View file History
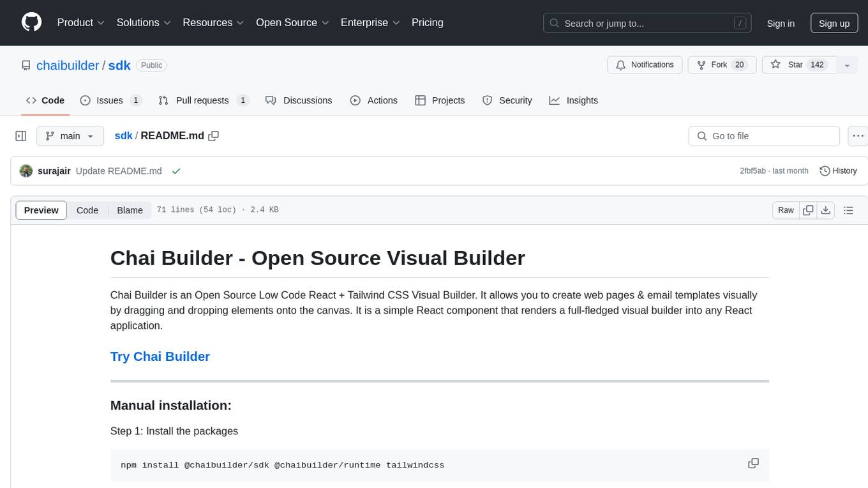The image size is (868, 488). click(838, 171)
